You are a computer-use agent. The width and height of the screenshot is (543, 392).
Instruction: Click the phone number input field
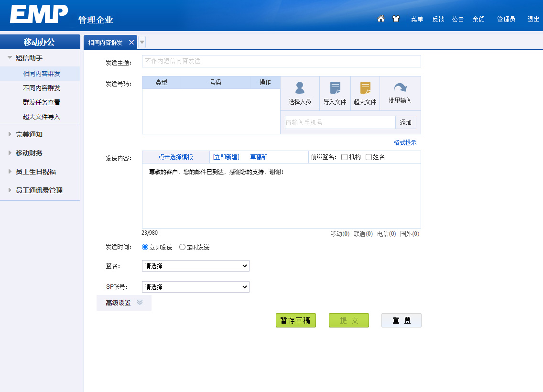pos(339,122)
